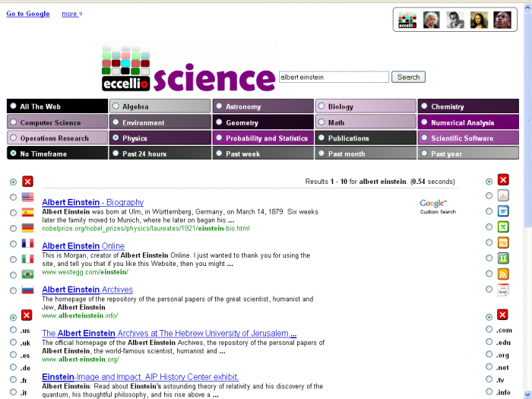Select the Operations Research category
Viewport: 532px width, 399px height.
point(57,138)
